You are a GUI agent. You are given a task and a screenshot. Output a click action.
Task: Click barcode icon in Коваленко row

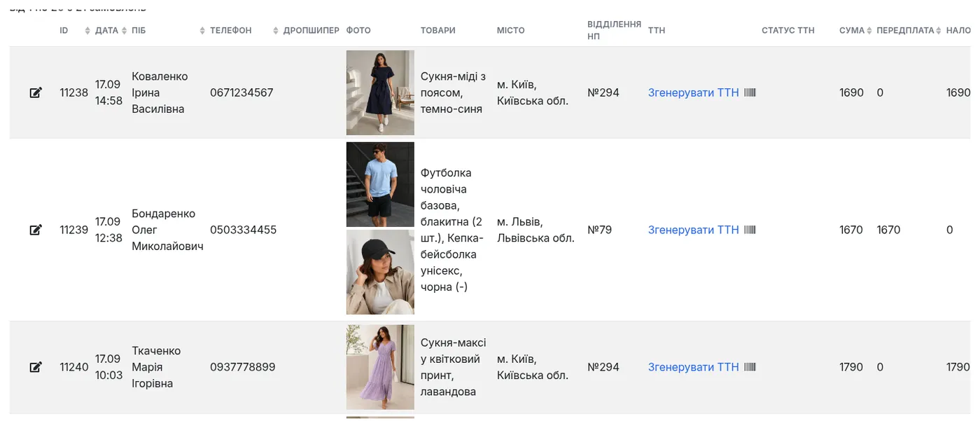750,92
